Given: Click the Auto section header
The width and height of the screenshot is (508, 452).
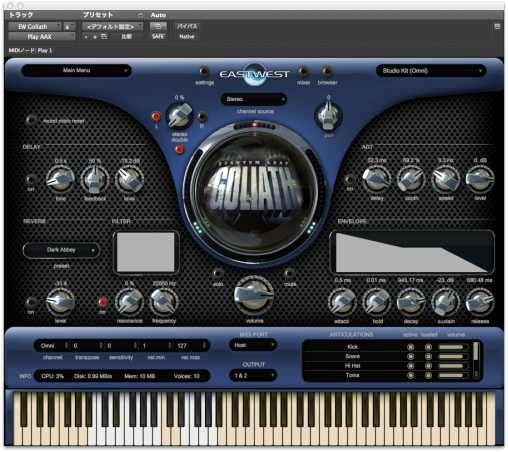Looking at the screenshot, I should coord(158,15).
